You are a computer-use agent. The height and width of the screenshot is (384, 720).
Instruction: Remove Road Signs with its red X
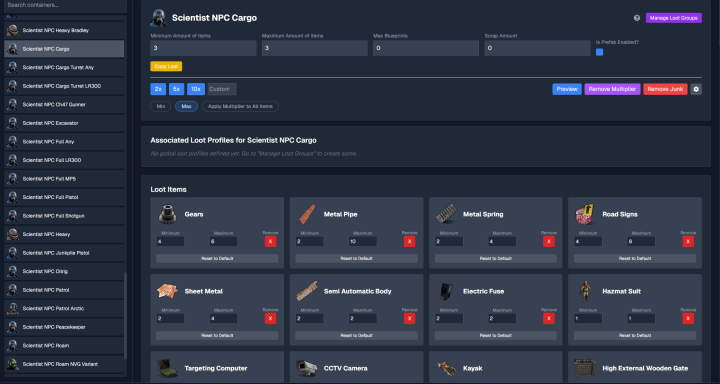(x=688, y=242)
